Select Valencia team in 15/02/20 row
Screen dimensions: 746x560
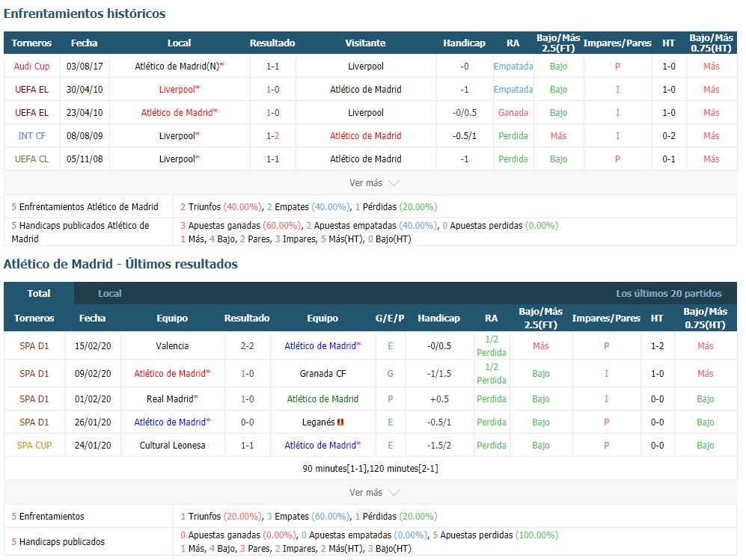172,346
